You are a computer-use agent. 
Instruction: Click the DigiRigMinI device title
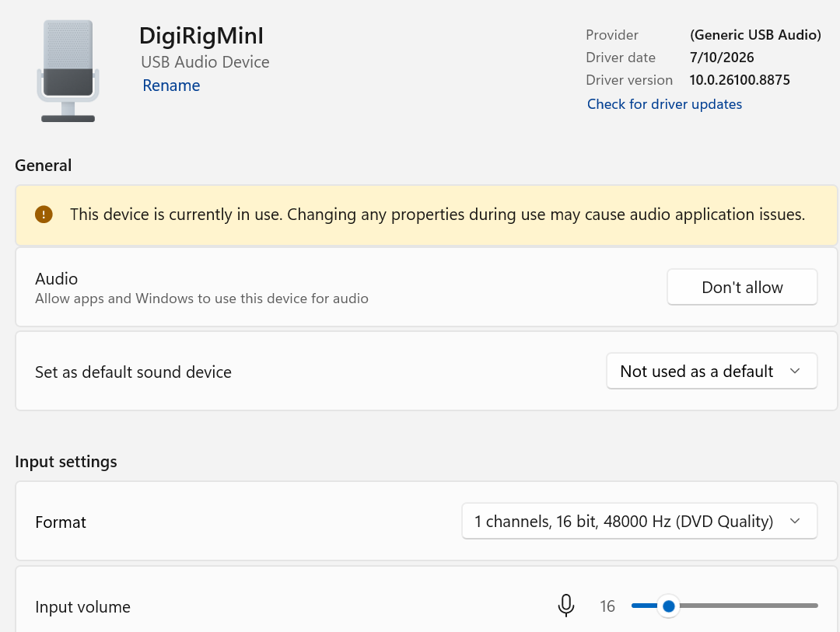coord(201,37)
